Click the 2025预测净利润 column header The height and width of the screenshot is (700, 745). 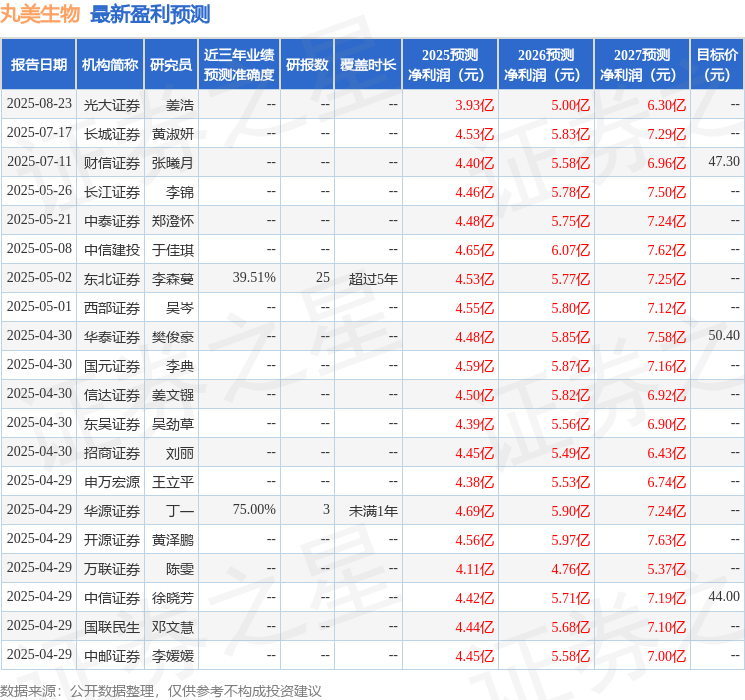click(450, 65)
